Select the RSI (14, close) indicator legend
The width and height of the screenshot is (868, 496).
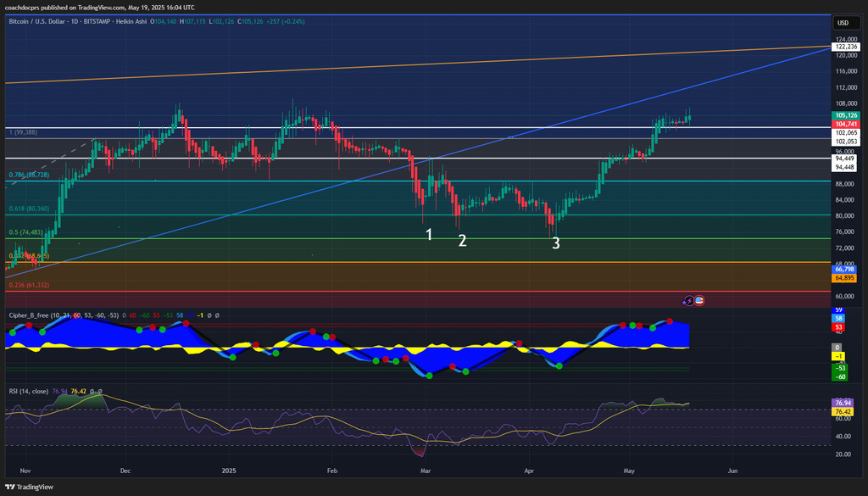(x=27, y=391)
